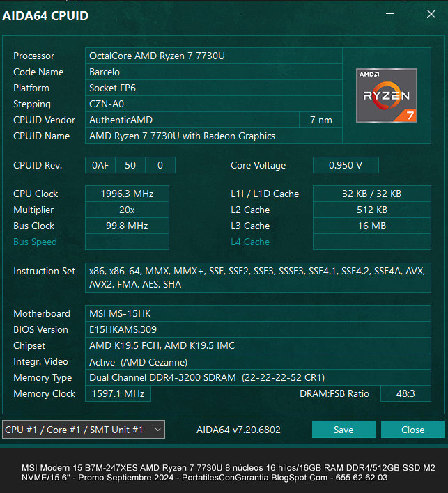Click the Memory Clock value 1597.1 MHz
Image resolution: width=448 pixels, height=493 pixels.
118,393
